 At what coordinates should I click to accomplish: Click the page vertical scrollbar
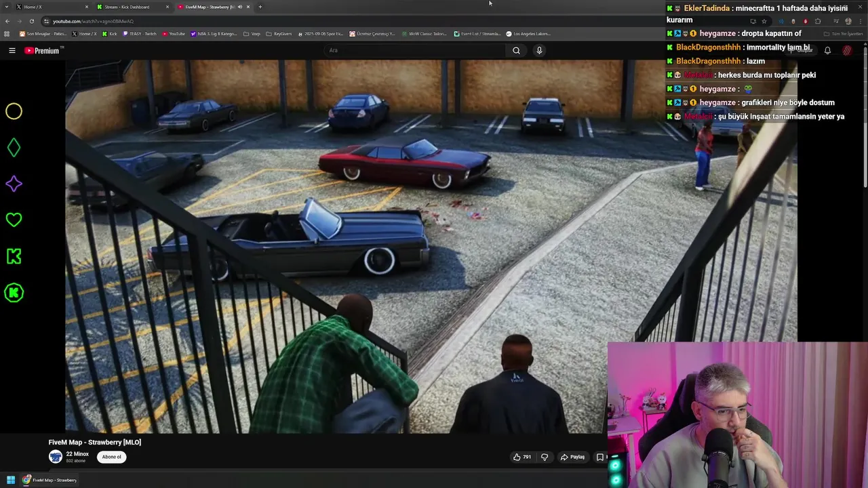coord(865,115)
